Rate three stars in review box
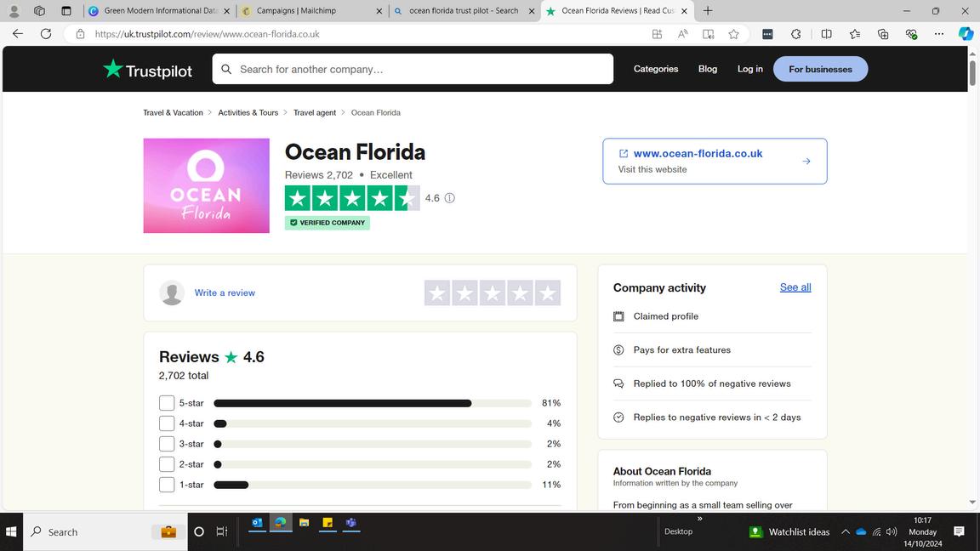 click(x=493, y=293)
